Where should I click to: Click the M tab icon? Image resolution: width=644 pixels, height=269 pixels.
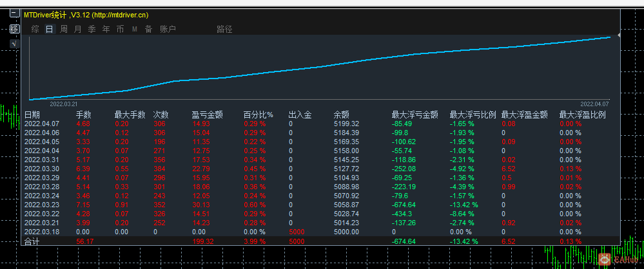point(134,29)
